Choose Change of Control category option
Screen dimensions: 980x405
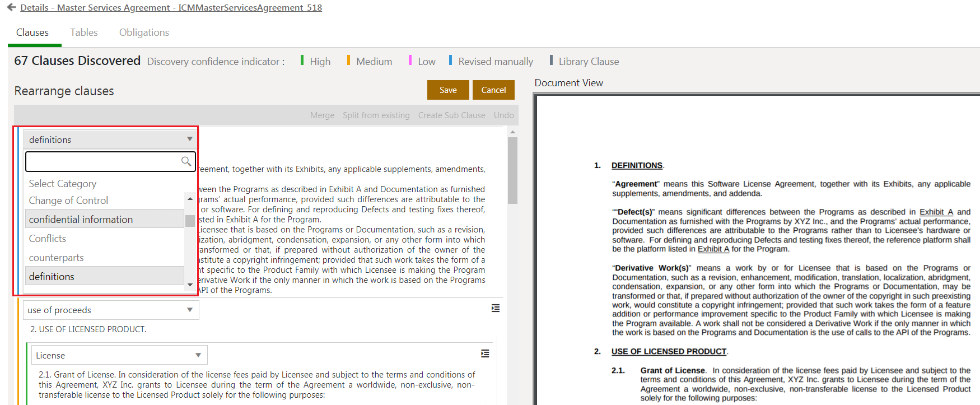coord(68,201)
